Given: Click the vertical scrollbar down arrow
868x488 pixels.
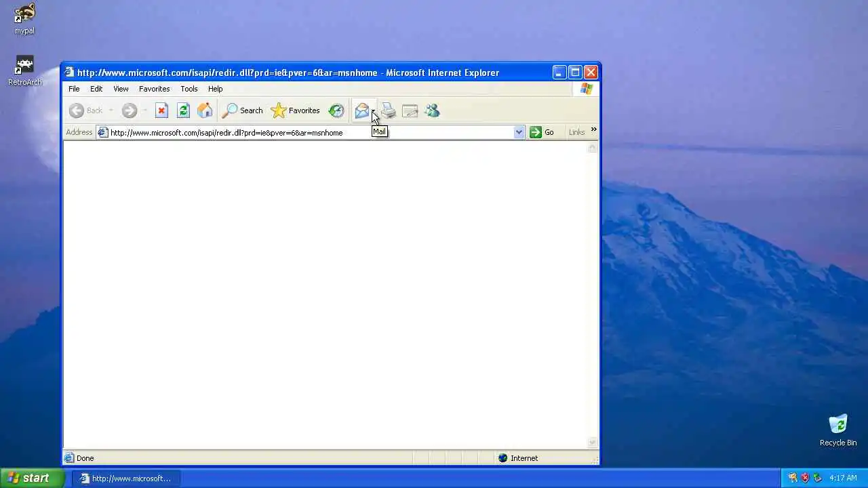Looking at the screenshot, I should (592, 443).
